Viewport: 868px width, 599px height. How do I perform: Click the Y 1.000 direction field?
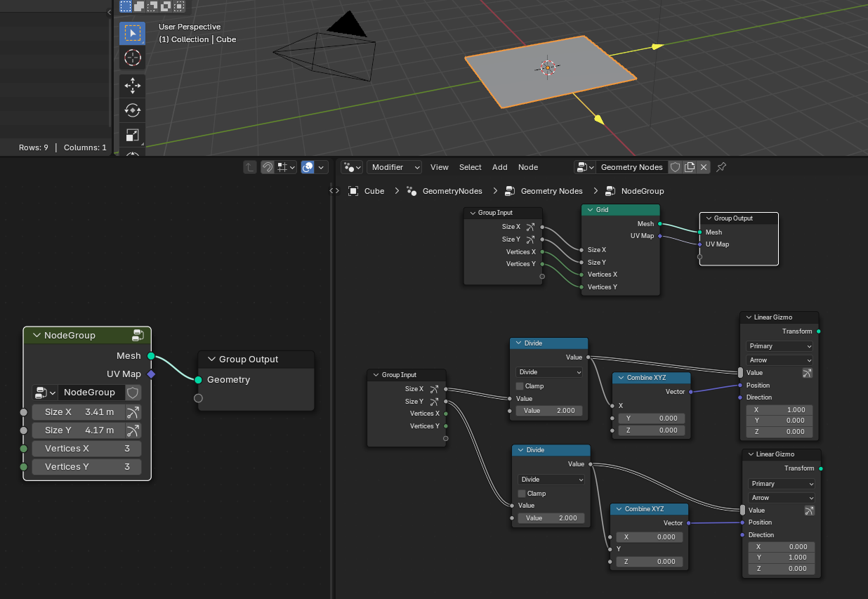(x=781, y=558)
